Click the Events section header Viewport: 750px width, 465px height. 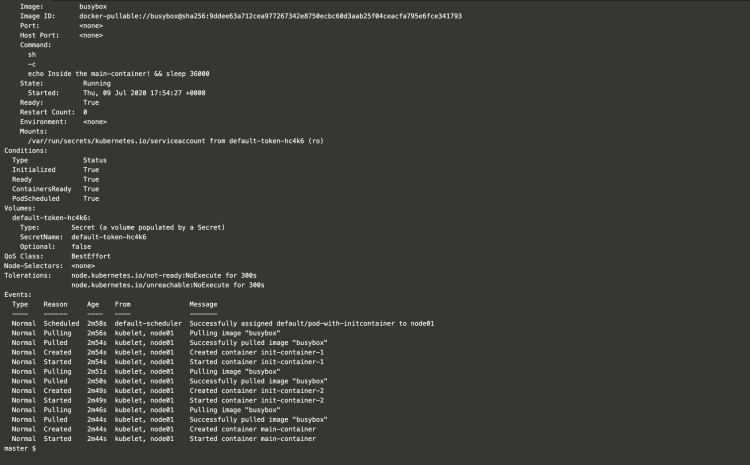coord(19,294)
